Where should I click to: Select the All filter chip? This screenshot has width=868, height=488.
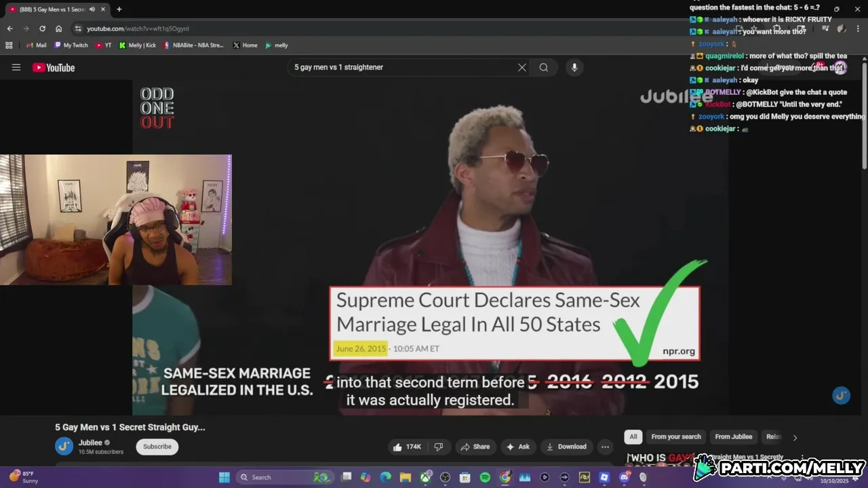click(x=633, y=437)
